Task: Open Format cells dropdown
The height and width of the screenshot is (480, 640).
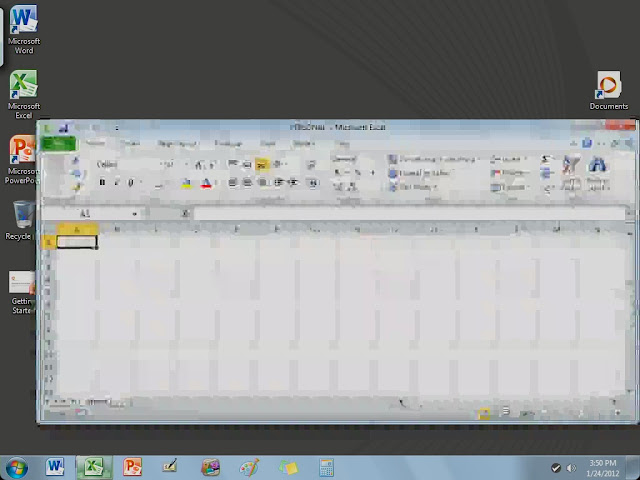Action: pyautogui.click(x=509, y=187)
